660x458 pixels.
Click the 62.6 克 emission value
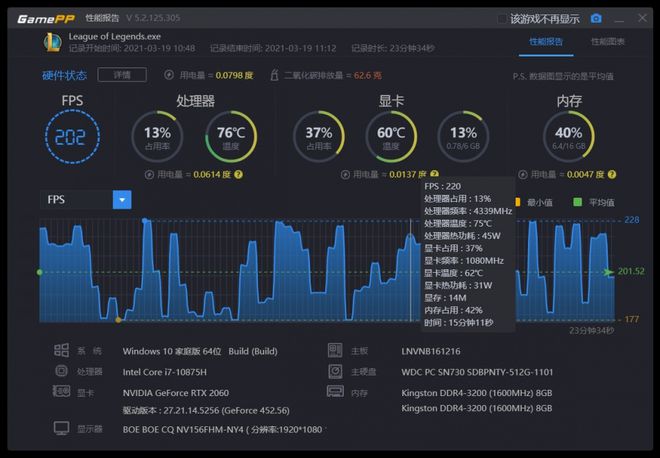tap(368, 75)
